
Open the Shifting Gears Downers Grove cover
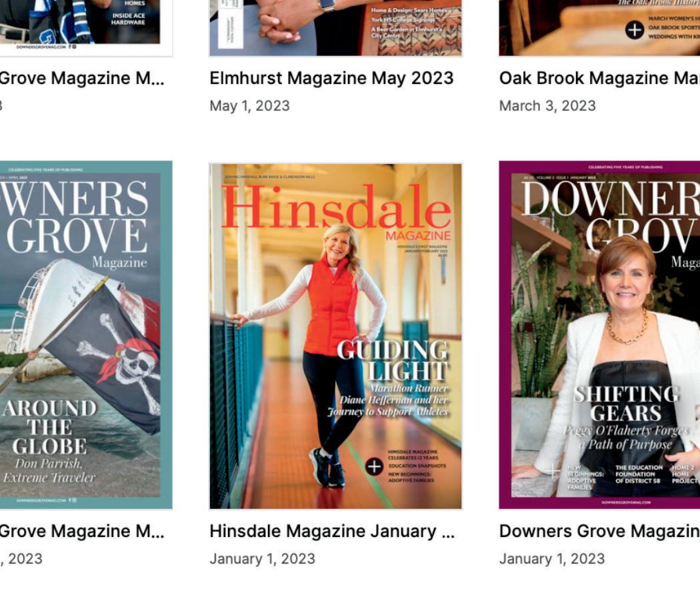pos(599,335)
